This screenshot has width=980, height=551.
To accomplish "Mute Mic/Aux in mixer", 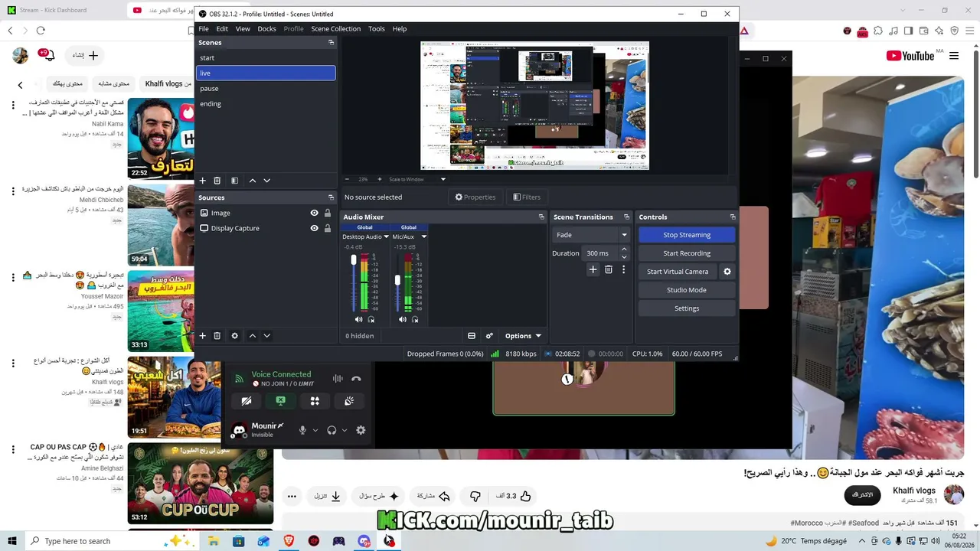I will pos(403,319).
